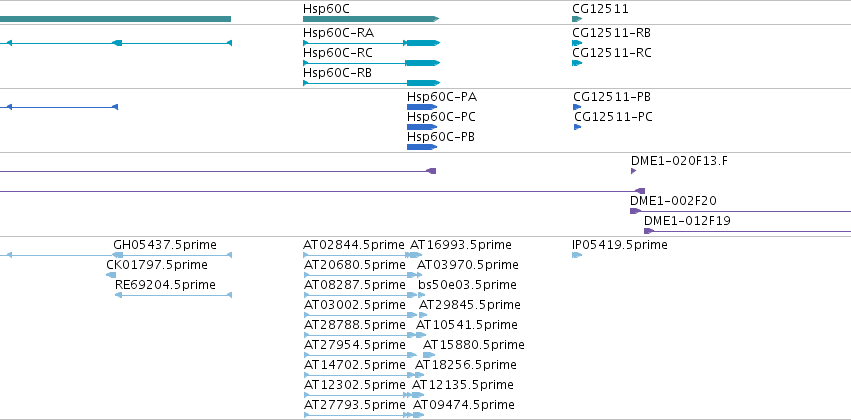Click the Hsp60C-PB protein label

pos(441,137)
